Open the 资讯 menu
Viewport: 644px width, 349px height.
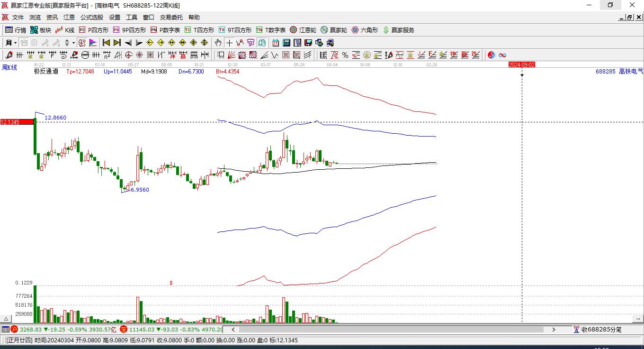[x=52, y=18]
